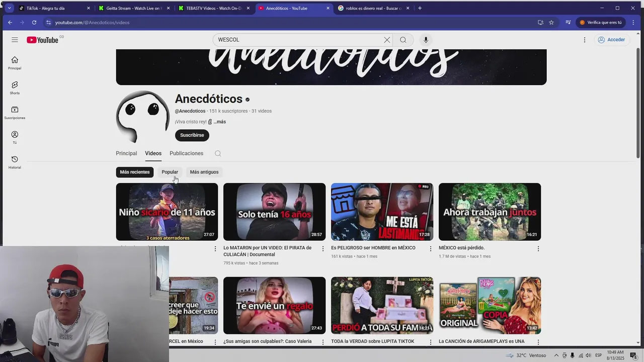Open the ORIGINAL vs COPIA thumbnail
The width and height of the screenshot is (644, 362).
(490, 306)
